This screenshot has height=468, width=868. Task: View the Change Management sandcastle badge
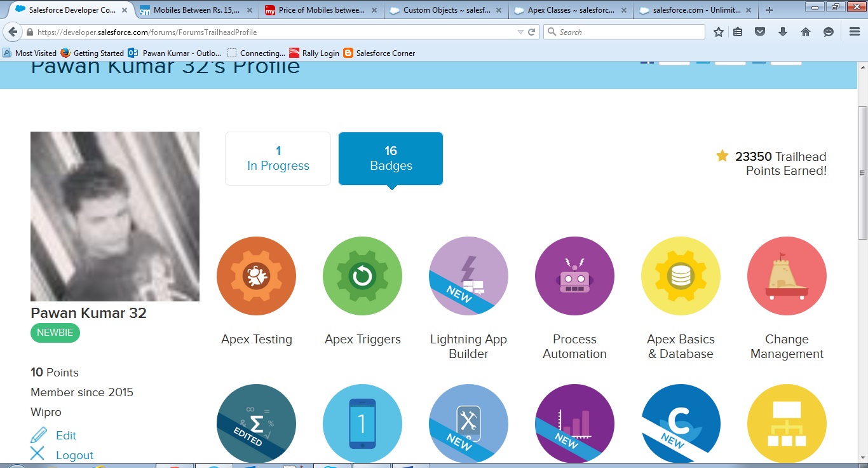pyautogui.click(x=787, y=276)
